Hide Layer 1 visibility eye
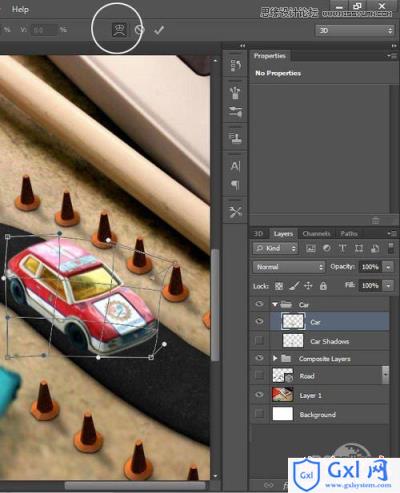 click(259, 395)
